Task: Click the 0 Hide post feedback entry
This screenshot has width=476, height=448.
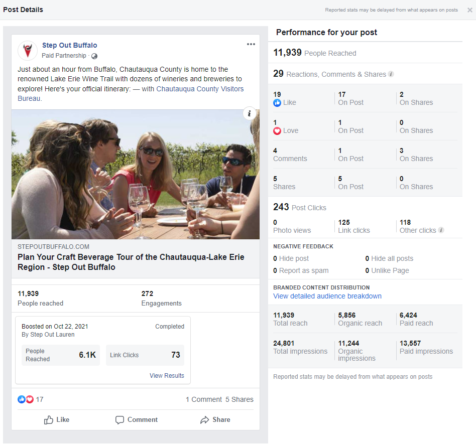Action: point(291,258)
